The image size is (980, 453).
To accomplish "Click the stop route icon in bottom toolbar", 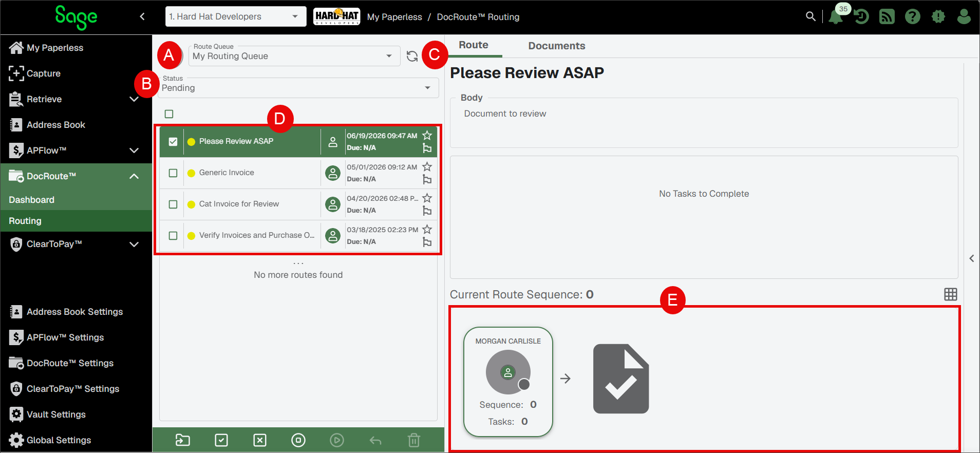I will click(298, 440).
